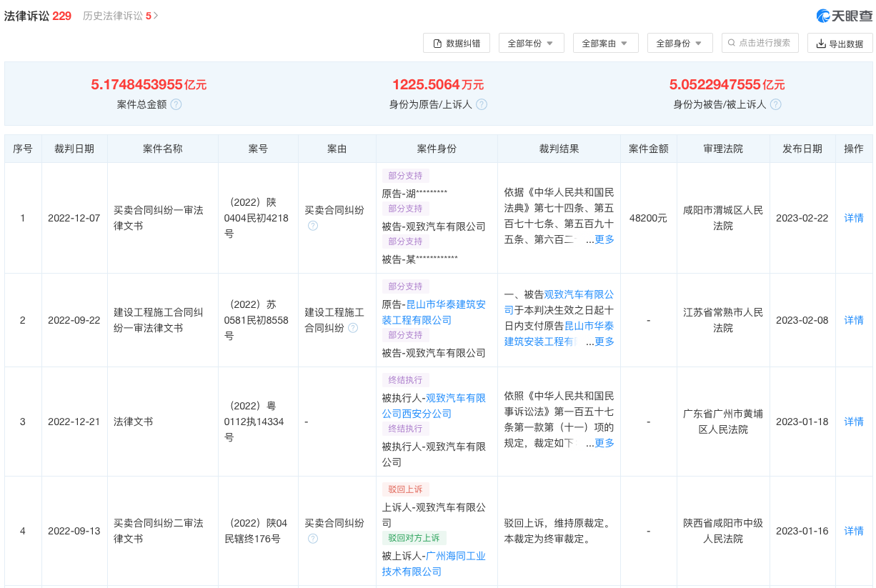Click case number （2022）陕04民辖终176号
Viewport: 876px width, 588px height.
pyautogui.click(x=257, y=531)
